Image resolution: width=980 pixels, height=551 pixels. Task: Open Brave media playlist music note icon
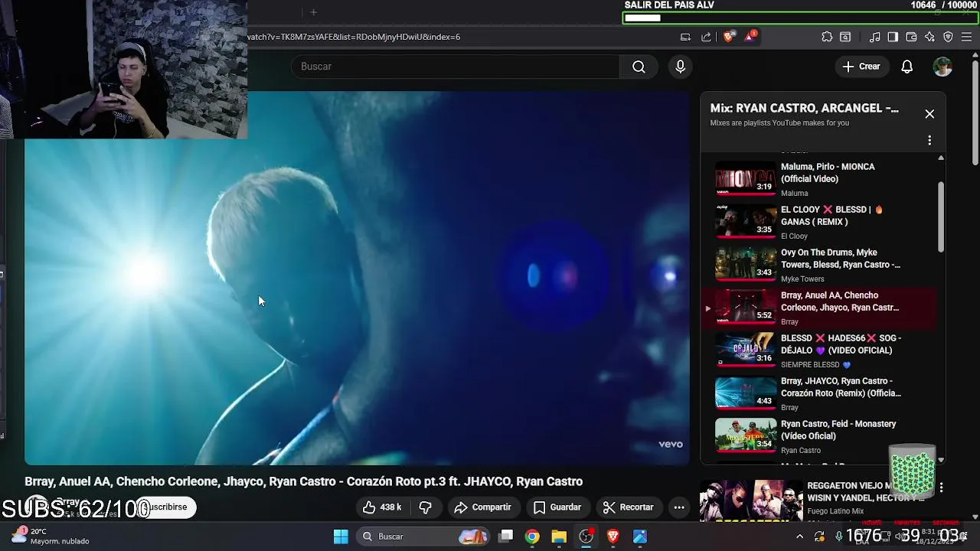coord(874,37)
